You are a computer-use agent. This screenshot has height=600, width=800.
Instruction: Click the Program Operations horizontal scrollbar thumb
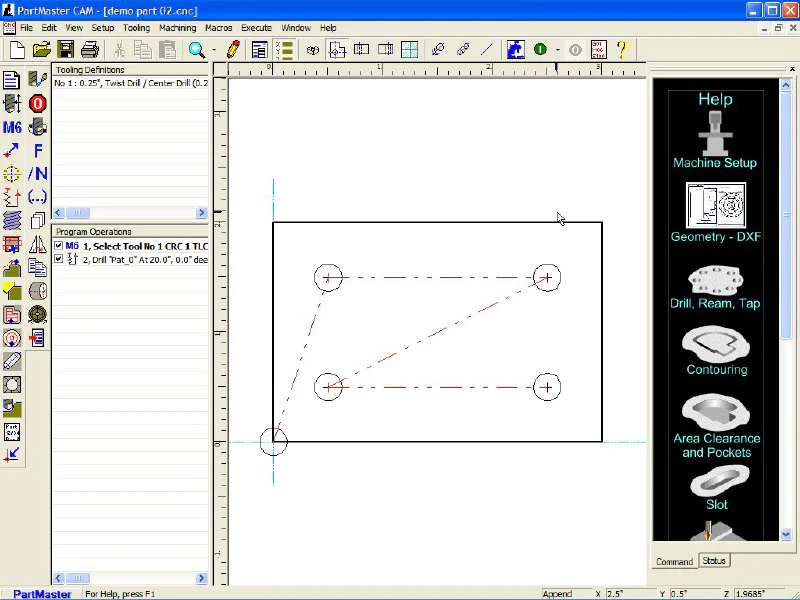click(78, 578)
